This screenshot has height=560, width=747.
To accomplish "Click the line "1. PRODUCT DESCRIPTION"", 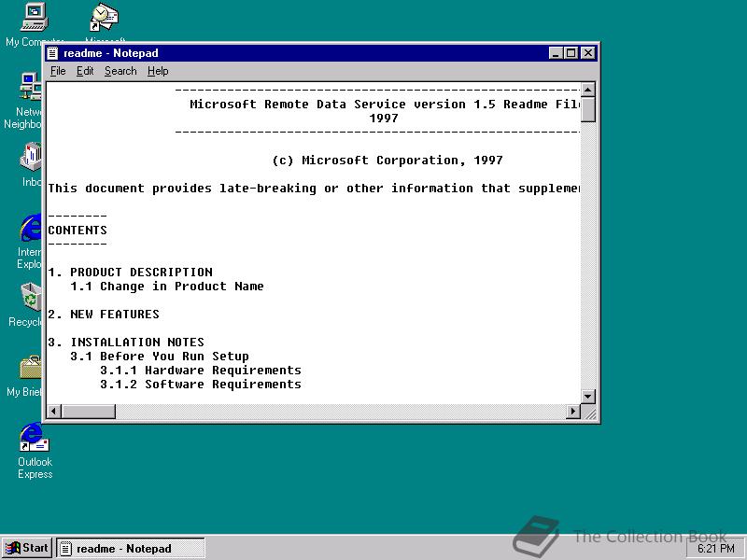I will [131, 272].
